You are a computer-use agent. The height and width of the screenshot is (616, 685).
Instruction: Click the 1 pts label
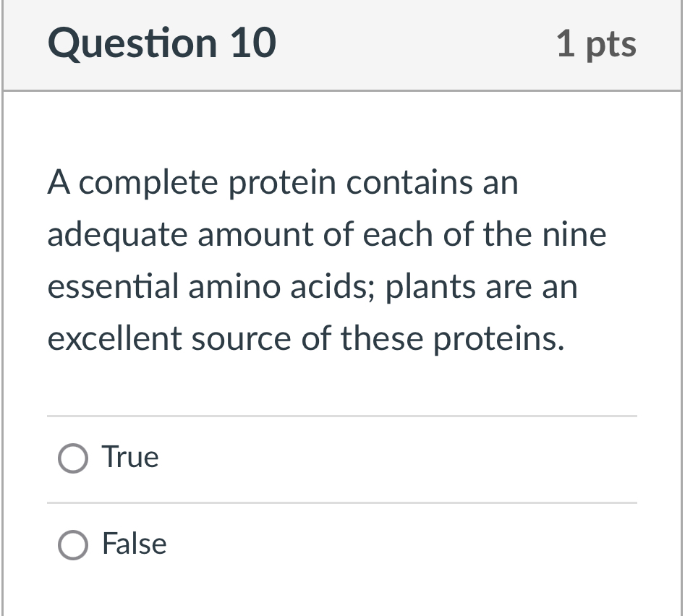596,43
